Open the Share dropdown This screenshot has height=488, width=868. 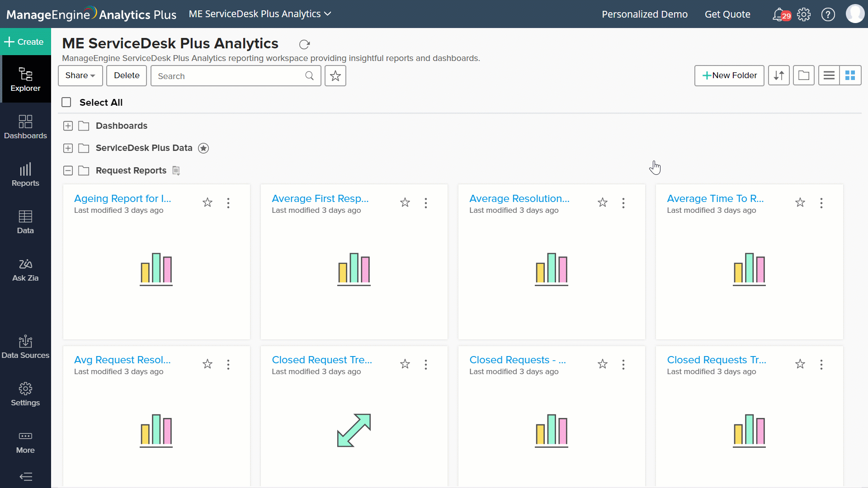pyautogui.click(x=80, y=75)
